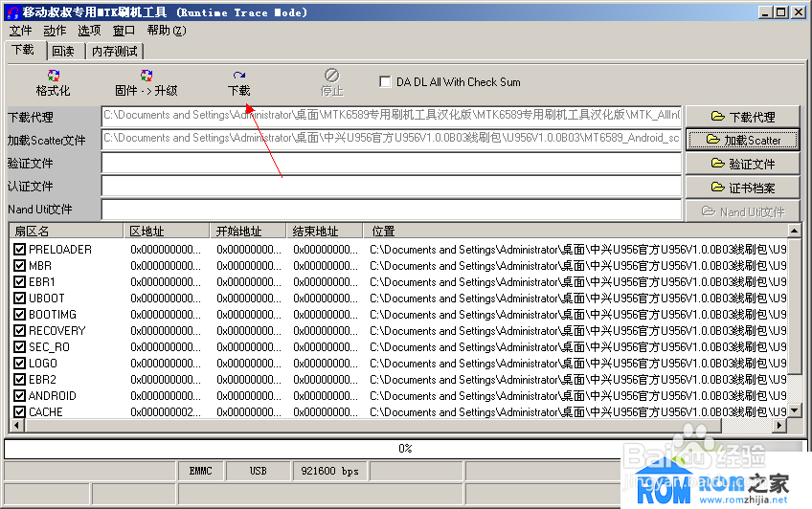Uncheck the BOOTIMG partition checkbox
The width and height of the screenshot is (812, 509).
(x=20, y=315)
